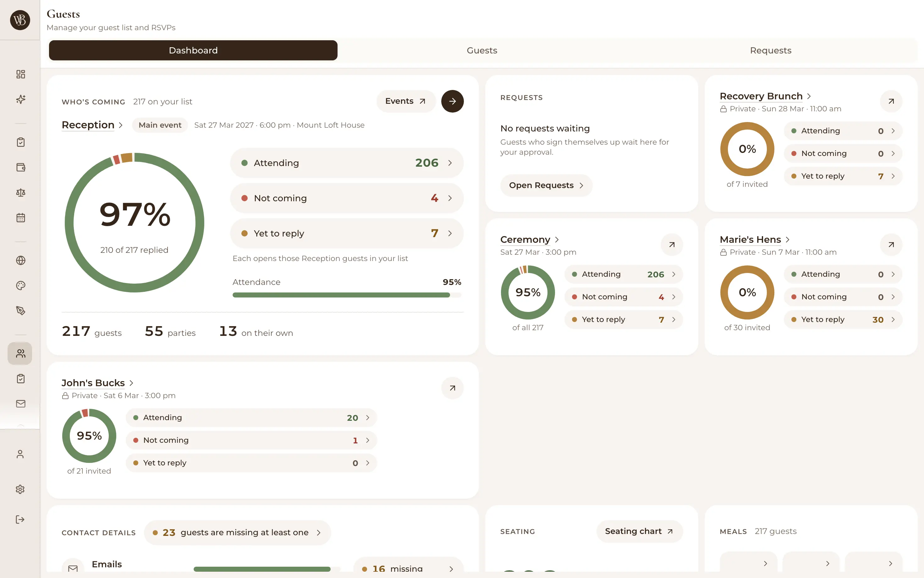Open the pen nib icon in sidebar
Image resolution: width=924 pixels, height=578 pixels.
21,311
